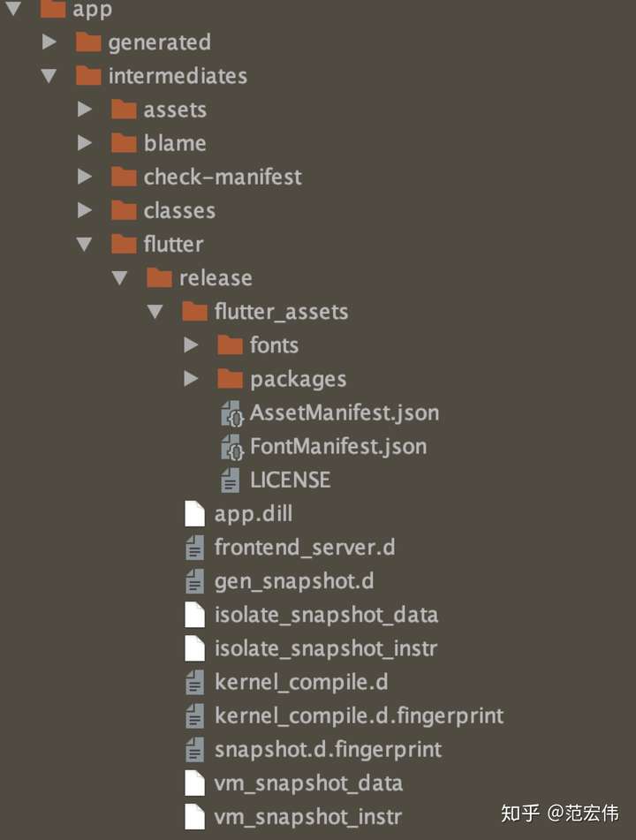Select the snapshot.d.fingerprint file

tap(328, 750)
